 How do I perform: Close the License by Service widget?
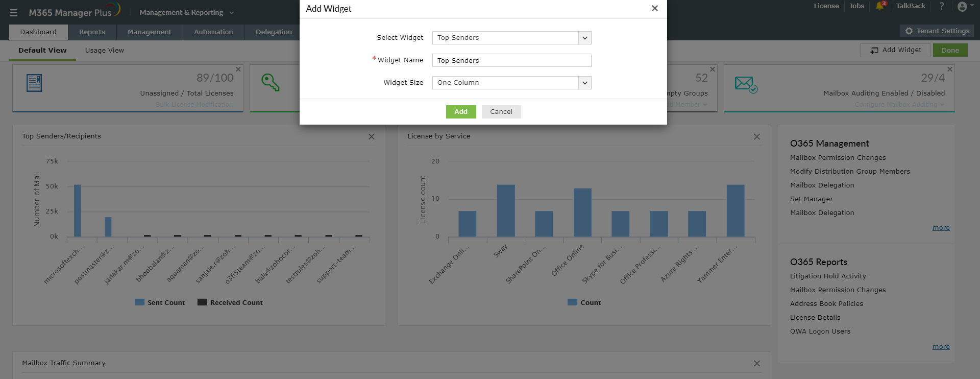(x=757, y=136)
